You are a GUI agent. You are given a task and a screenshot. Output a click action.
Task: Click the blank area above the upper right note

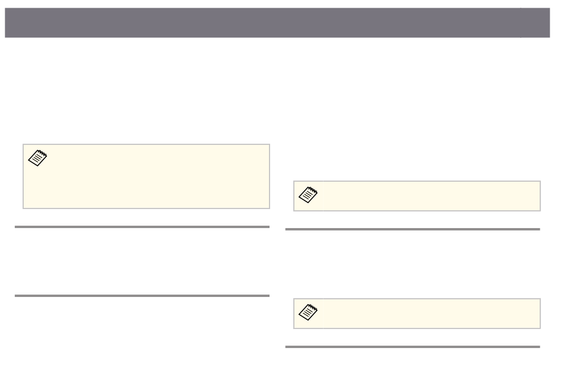tap(413, 110)
